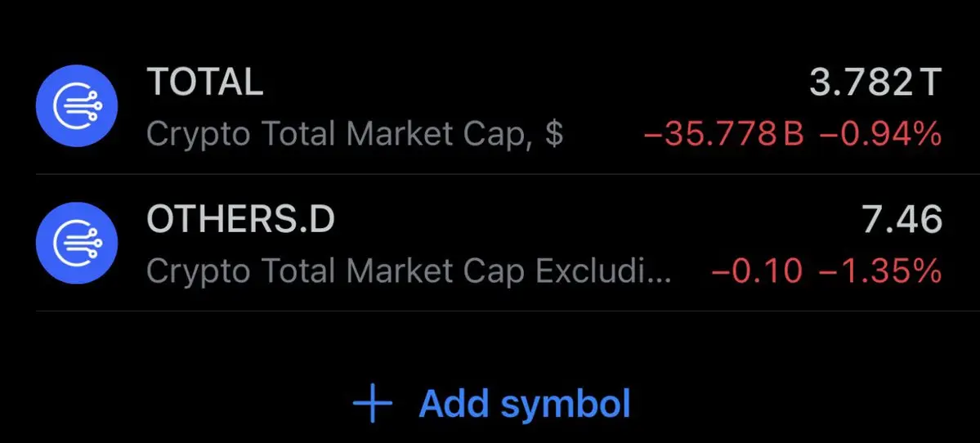Click the dollar sign in TOTAL description
The height and width of the screenshot is (443, 980).
[x=553, y=134]
